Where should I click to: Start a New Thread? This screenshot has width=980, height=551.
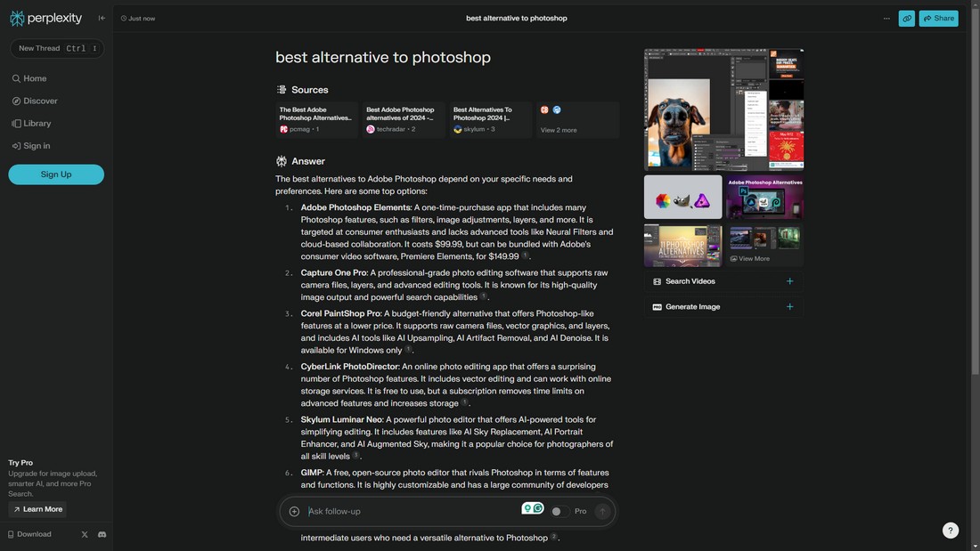click(x=57, y=49)
